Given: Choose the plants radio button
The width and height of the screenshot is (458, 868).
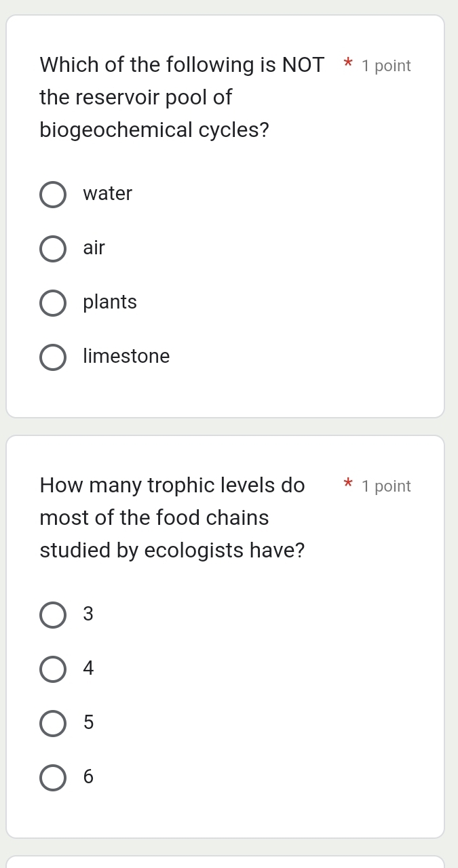Looking at the screenshot, I should click(53, 303).
